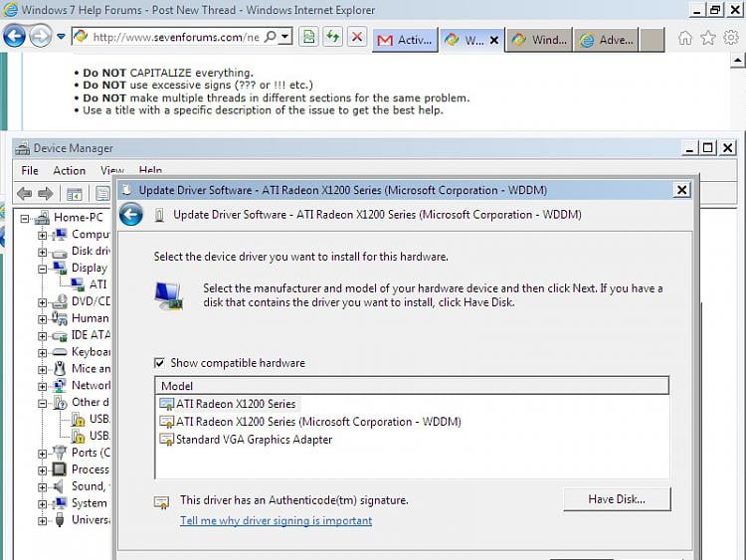
Task: Click the Sound category speaker icon
Action: click(x=59, y=486)
